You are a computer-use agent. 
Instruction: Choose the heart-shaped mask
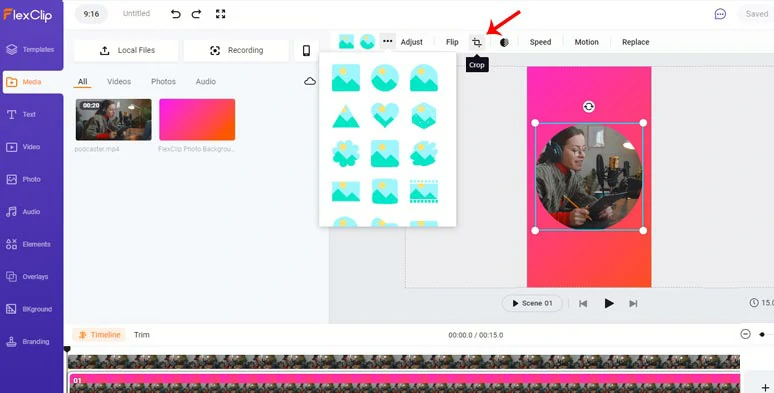pos(385,115)
